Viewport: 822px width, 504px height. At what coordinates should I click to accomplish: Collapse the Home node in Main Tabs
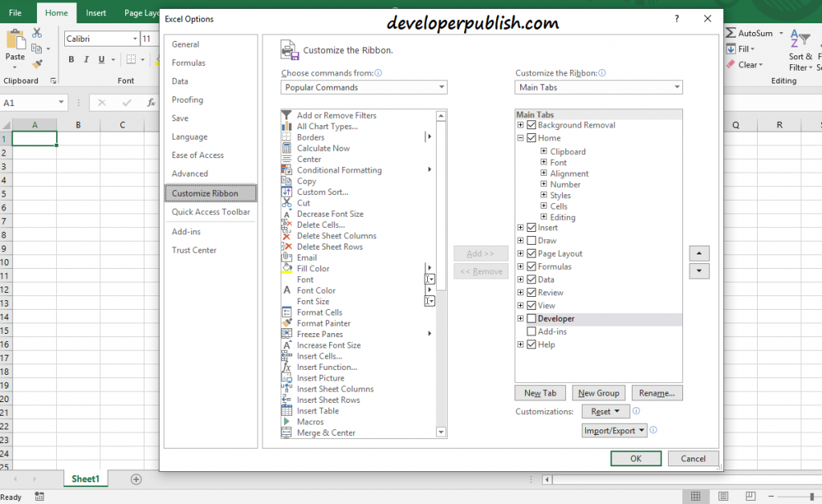(x=520, y=137)
